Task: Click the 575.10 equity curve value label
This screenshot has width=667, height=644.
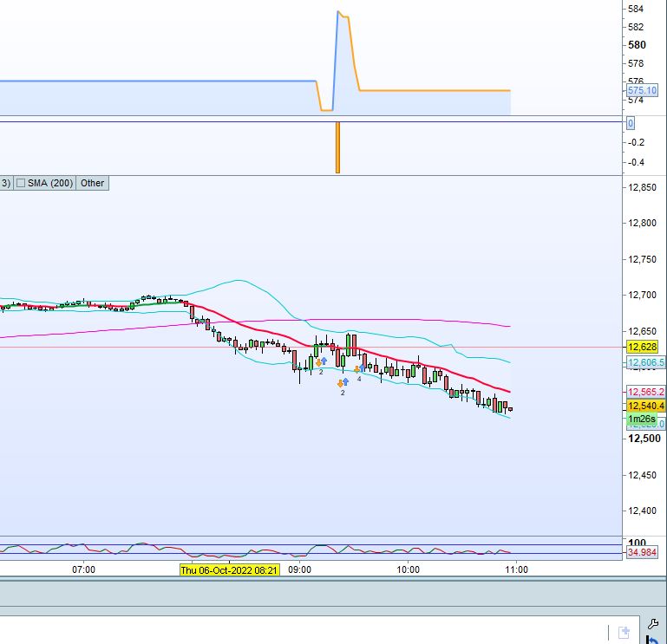Action: (643, 90)
